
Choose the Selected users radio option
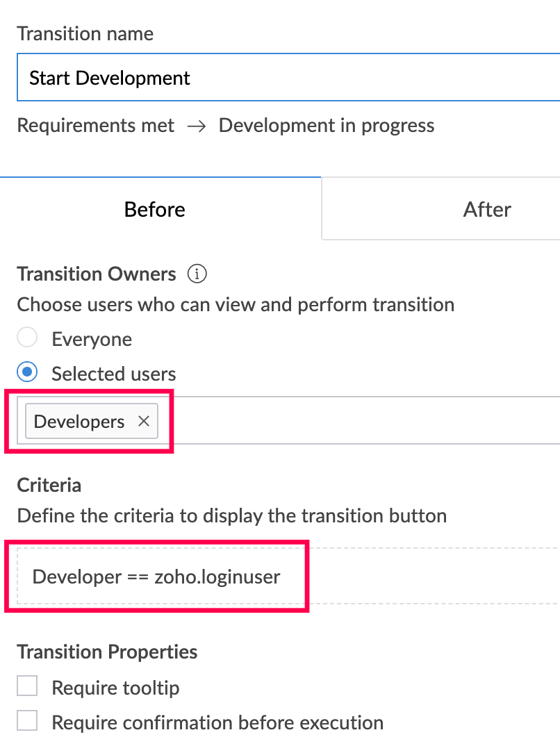(27, 373)
